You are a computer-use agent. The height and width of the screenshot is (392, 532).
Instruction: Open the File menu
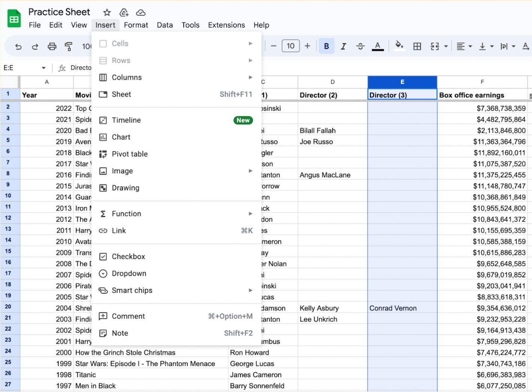point(34,25)
